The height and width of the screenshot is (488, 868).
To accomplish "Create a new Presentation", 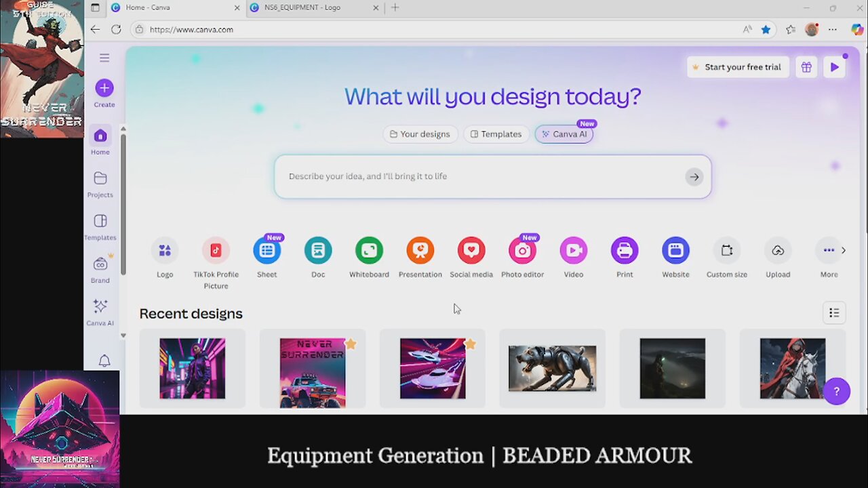I will [420, 258].
